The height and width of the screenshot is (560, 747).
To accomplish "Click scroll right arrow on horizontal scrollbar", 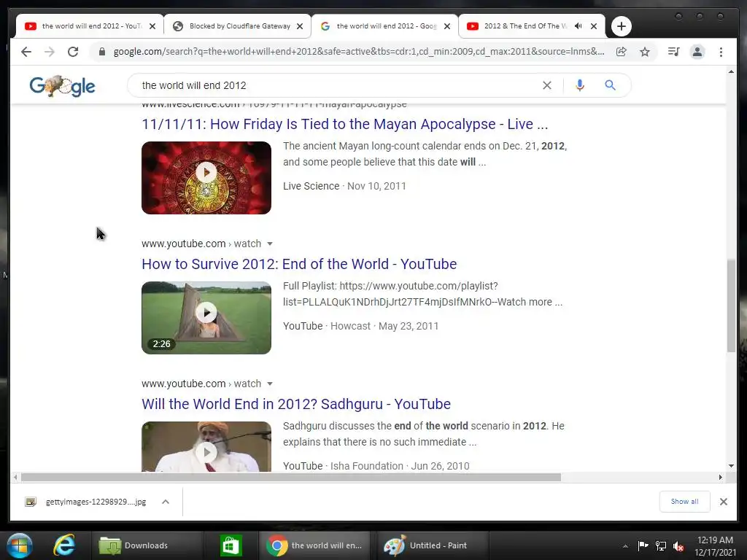I will click(x=720, y=477).
